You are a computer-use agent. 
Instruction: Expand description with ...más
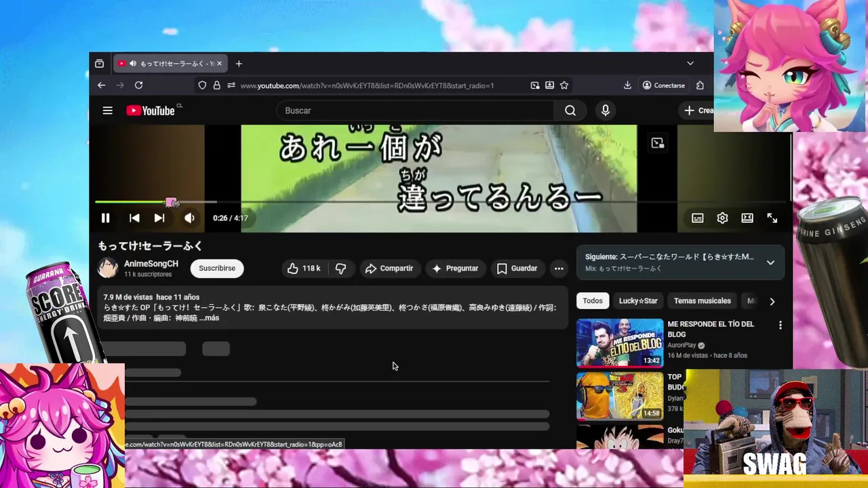tap(209, 318)
